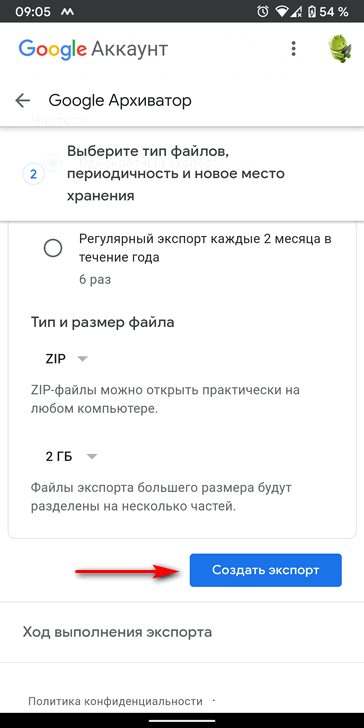The height and width of the screenshot is (728, 364).
Task: Tap the back arrow beside Google Архиватор
Action: point(22,100)
